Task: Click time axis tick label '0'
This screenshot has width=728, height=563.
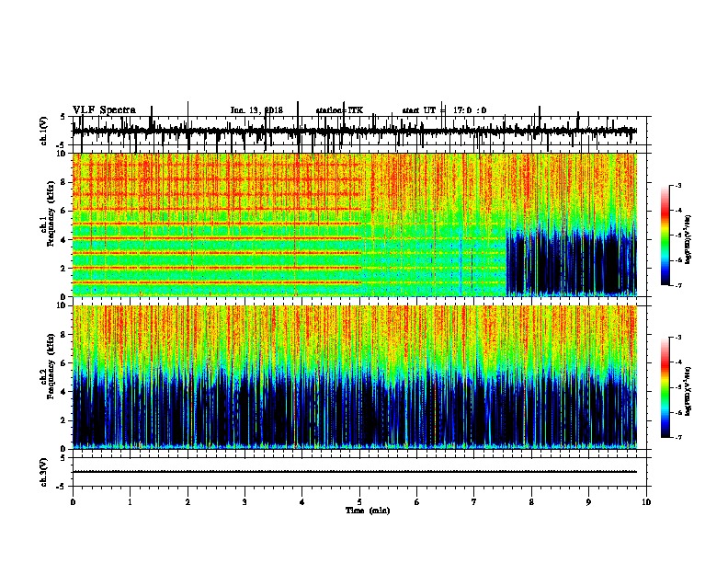Action: coord(73,501)
